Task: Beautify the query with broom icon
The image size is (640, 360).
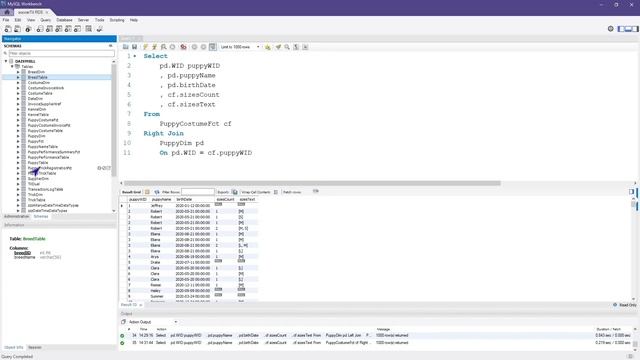Action: pyautogui.click(x=278, y=47)
